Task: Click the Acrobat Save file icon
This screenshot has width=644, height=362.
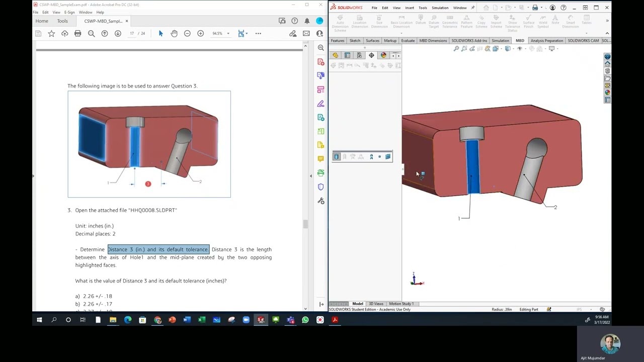Action: tap(38, 34)
